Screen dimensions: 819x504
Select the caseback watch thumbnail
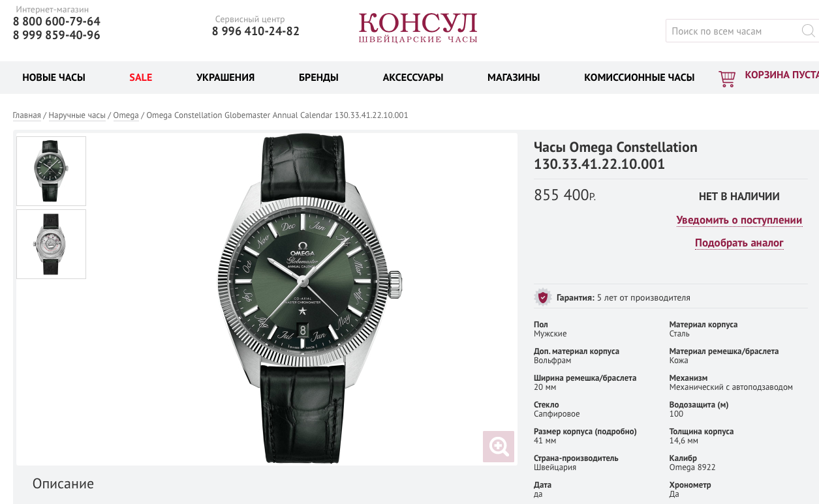pyautogui.click(x=51, y=244)
